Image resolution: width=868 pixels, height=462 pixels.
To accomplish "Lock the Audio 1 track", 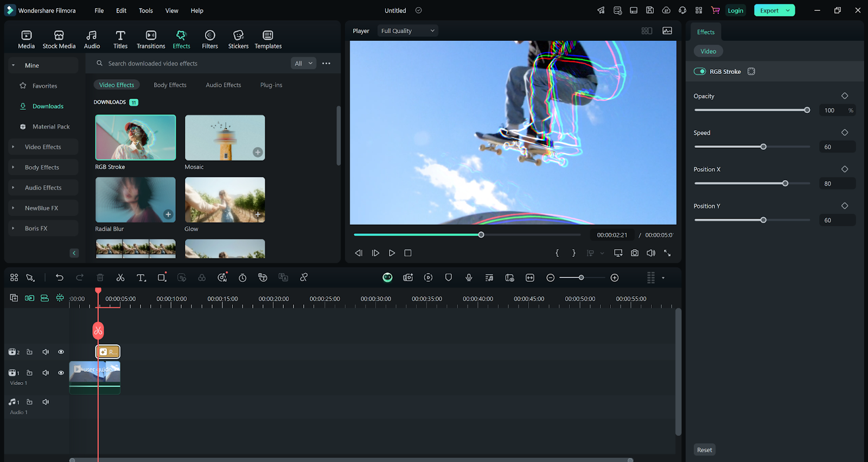I will tap(29, 402).
